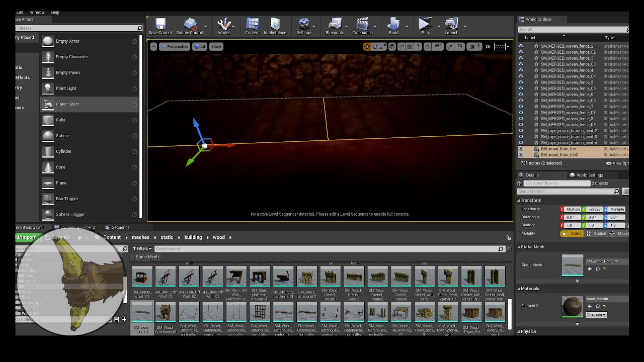This screenshot has width=644, height=362.
Task: Click the Perspective viewport button
Action: coord(174,46)
